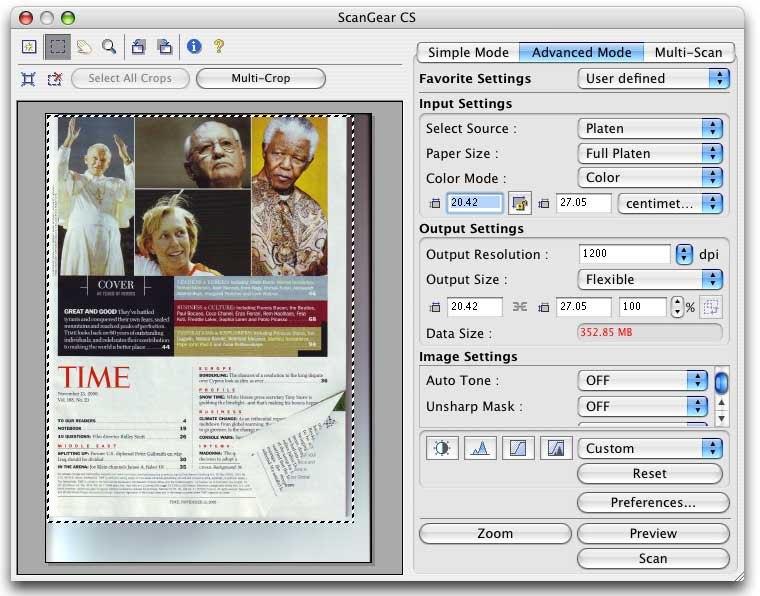The height and width of the screenshot is (596, 760).
Task: Click the Image Settings scrollbar thumb
Action: [x=721, y=382]
